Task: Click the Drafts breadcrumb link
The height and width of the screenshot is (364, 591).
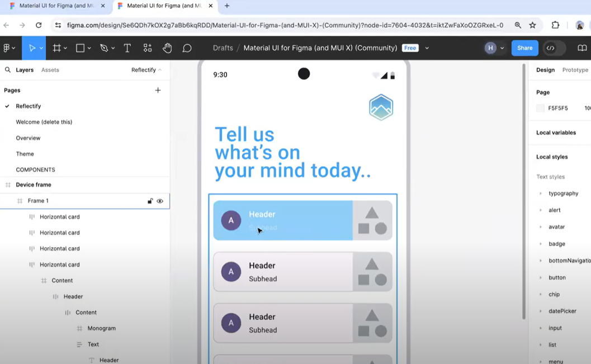Action: 223,48
